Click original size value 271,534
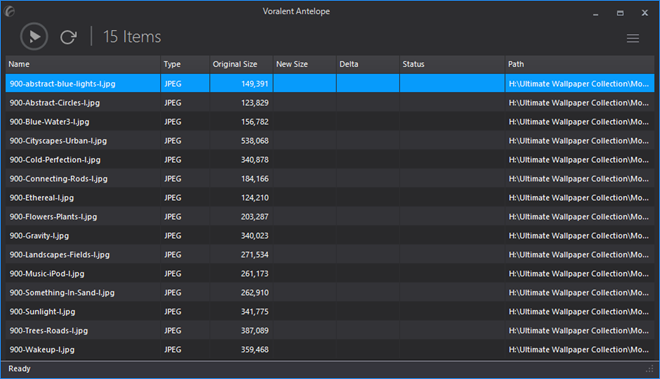The height and width of the screenshot is (379, 660). click(x=255, y=254)
